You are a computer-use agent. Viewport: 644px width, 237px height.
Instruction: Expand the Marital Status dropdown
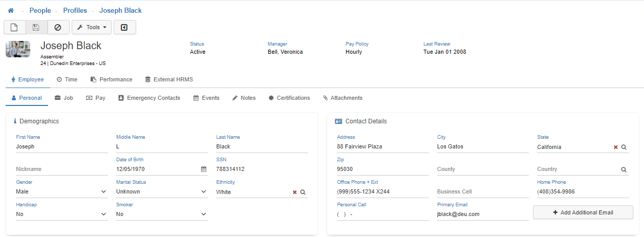[204, 192]
